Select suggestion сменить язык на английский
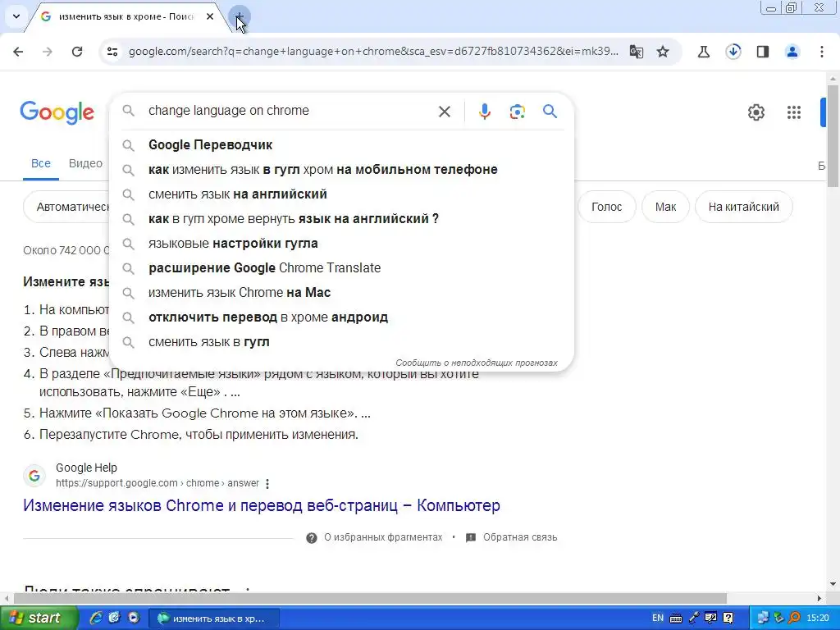Image resolution: width=840 pixels, height=630 pixels. pyautogui.click(x=341, y=194)
